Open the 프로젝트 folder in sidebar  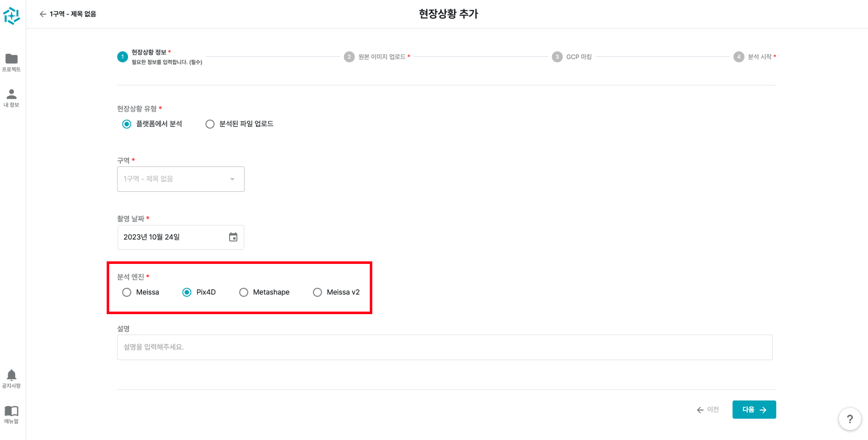(11, 62)
